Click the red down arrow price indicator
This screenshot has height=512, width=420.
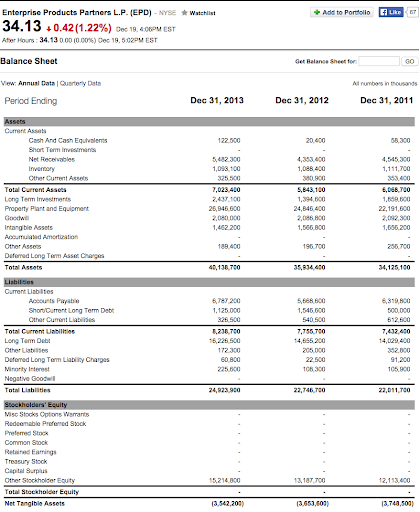[x=49, y=28]
